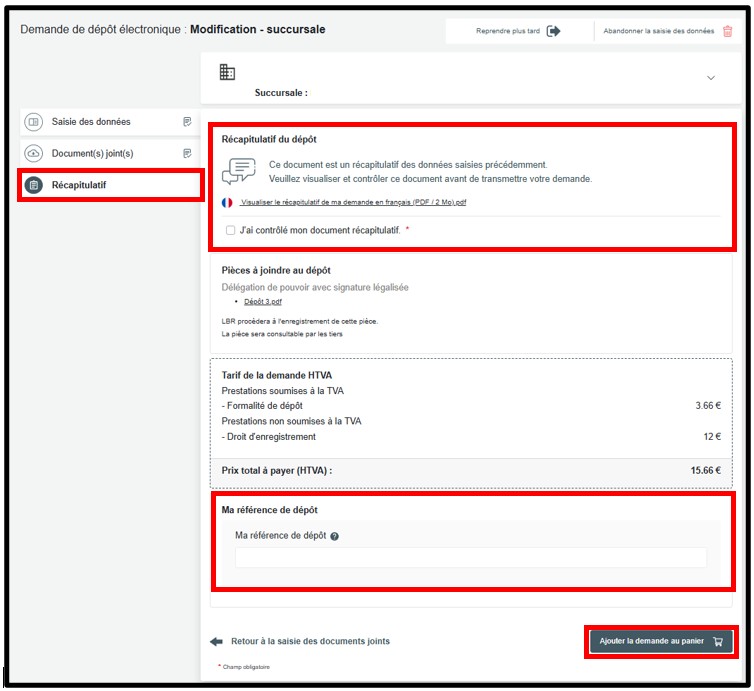Image resolution: width=754 pixels, height=691 pixels.
Task: Click the building icon above Succursale
Action: [227, 72]
